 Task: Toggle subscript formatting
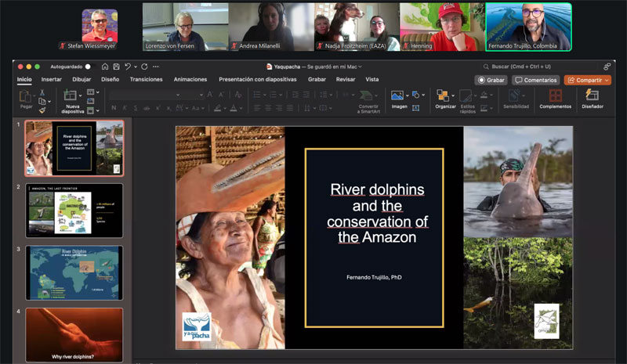click(169, 108)
